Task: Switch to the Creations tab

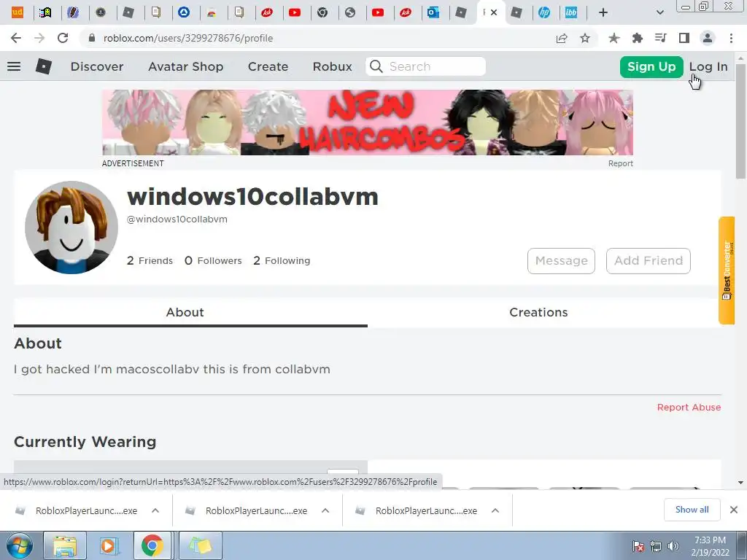Action: [538, 312]
